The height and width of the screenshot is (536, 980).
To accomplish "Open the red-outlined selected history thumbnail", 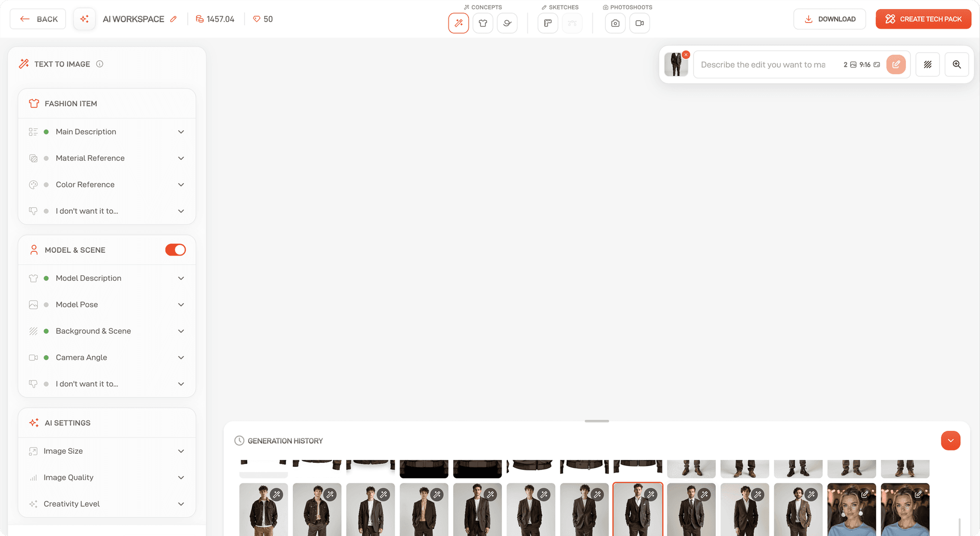I will 638,509.
